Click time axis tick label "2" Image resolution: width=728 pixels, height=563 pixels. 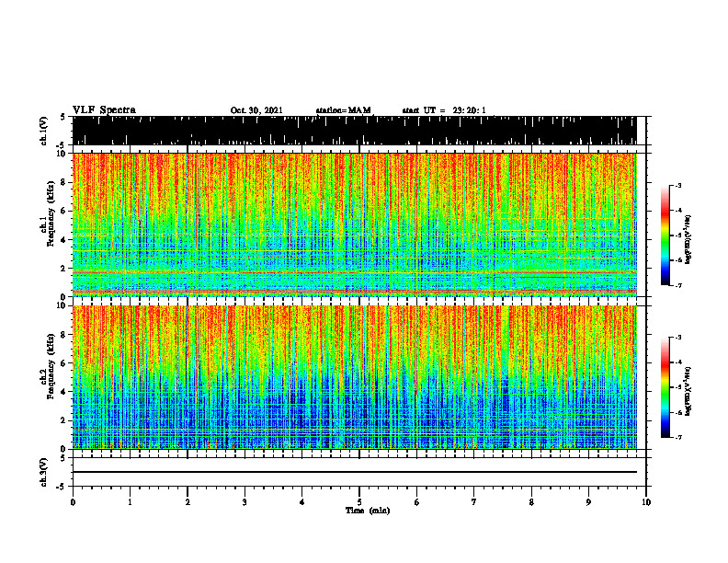click(188, 502)
